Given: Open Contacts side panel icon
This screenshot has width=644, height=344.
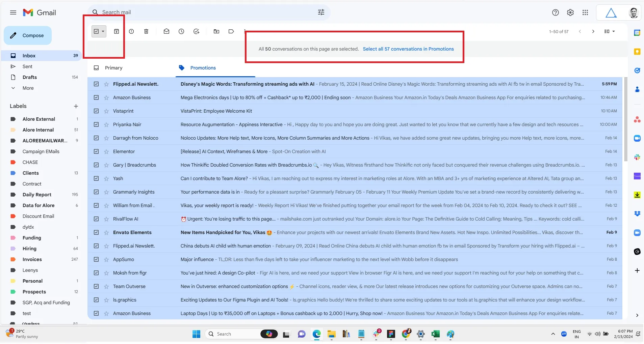Looking at the screenshot, I should coord(637,89).
